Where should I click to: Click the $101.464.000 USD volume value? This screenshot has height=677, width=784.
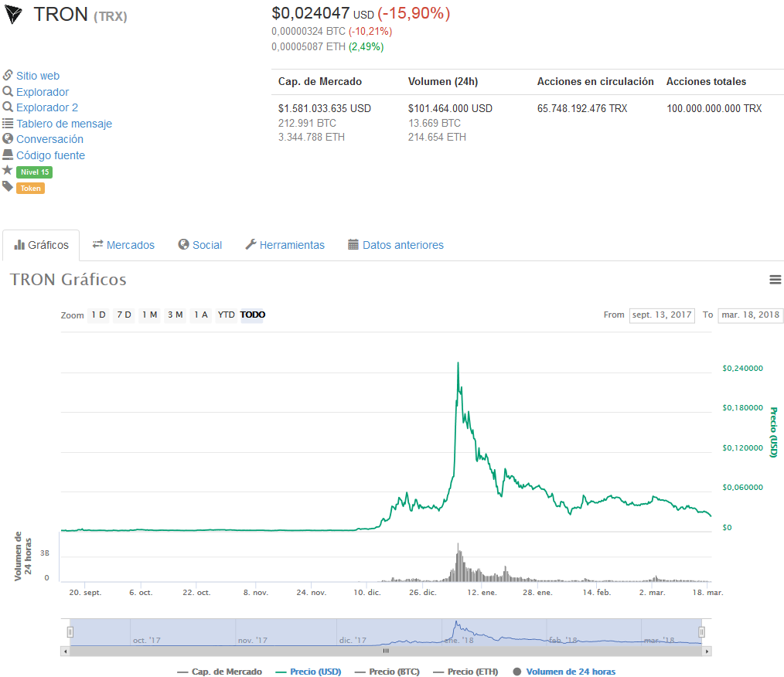pyautogui.click(x=450, y=108)
